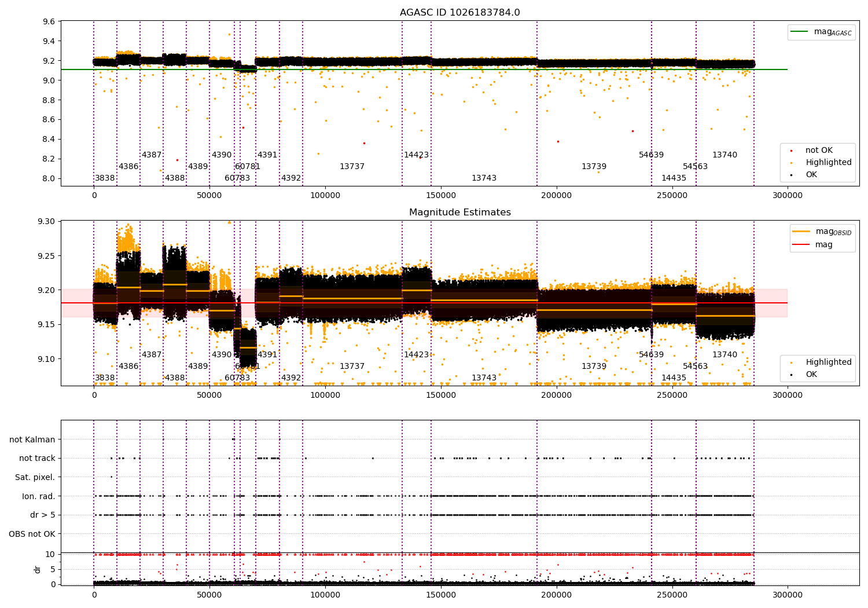Click the orange mag OBSID legend entry
Screen dimensions: 868x608
pyautogui.click(x=822, y=232)
